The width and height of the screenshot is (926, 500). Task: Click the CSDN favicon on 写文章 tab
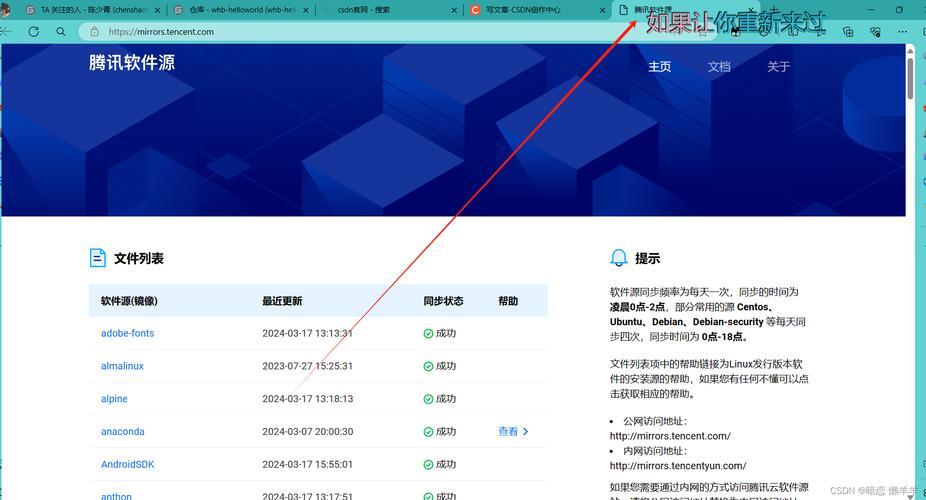tap(475, 10)
